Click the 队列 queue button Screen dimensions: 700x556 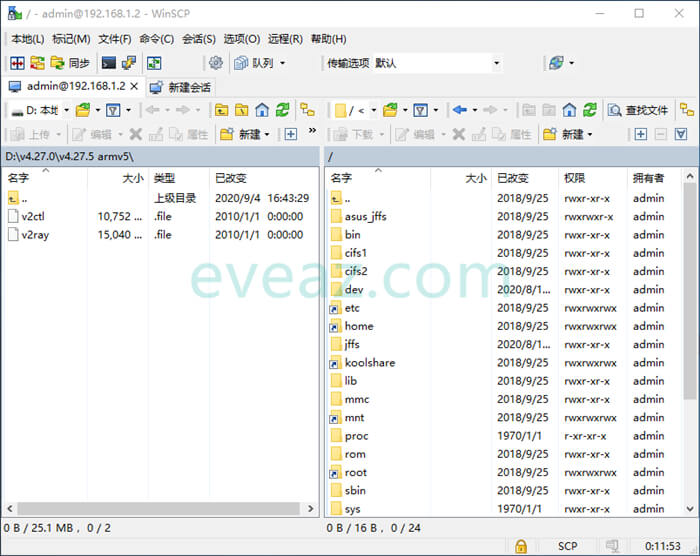point(254,63)
